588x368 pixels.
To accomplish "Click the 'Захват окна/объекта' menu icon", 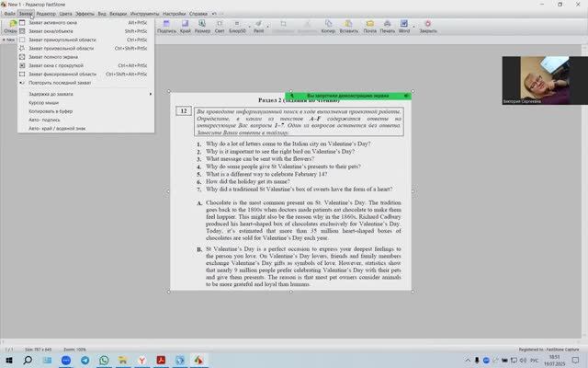I will click(22, 31).
